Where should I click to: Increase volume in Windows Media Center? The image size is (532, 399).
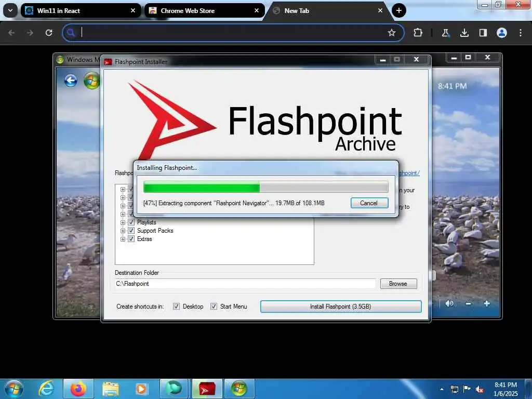[x=487, y=303]
